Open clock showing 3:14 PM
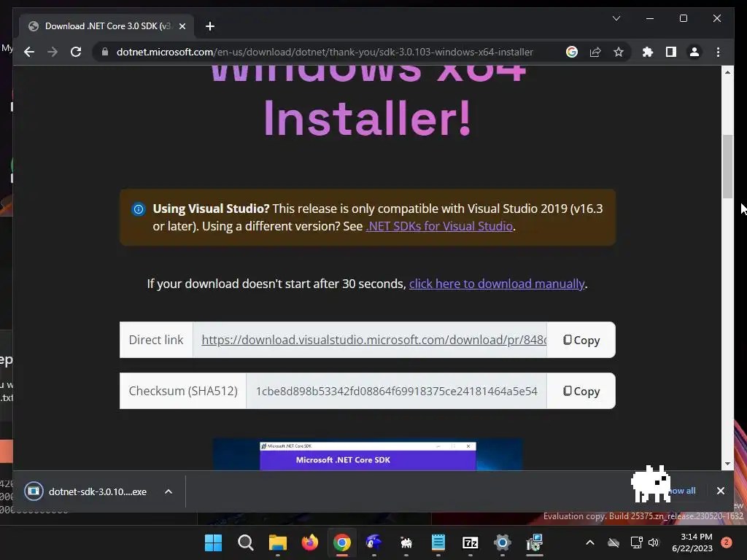Image resolution: width=747 pixels, height=560 pixels. tap(692, 542)
